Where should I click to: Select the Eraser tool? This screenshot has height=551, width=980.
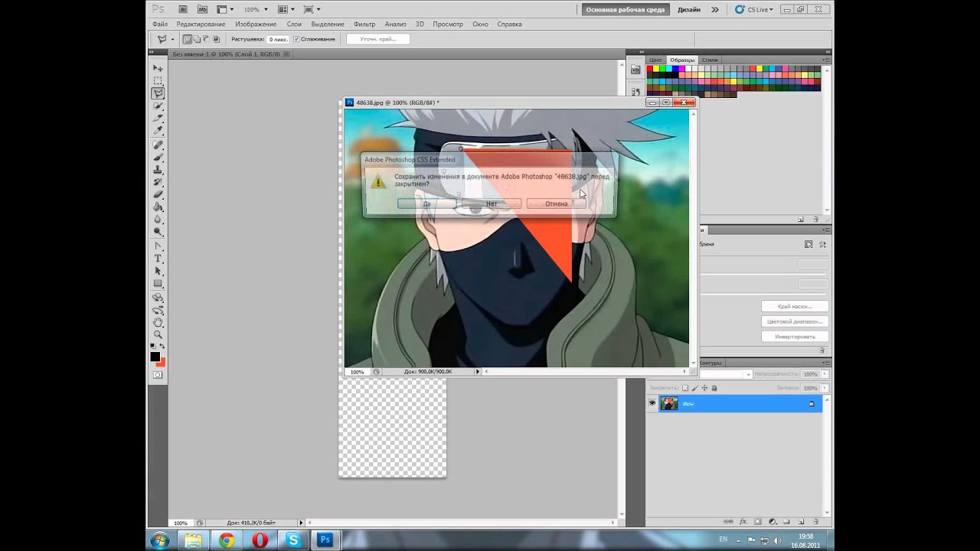(158, 194)
